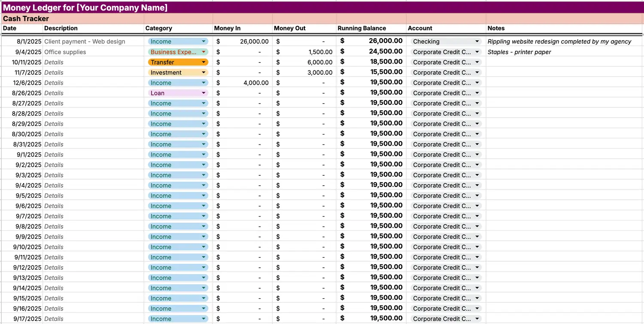Open the Transfer category dropdown
644x324 pixels.
[x=178, y=62]
